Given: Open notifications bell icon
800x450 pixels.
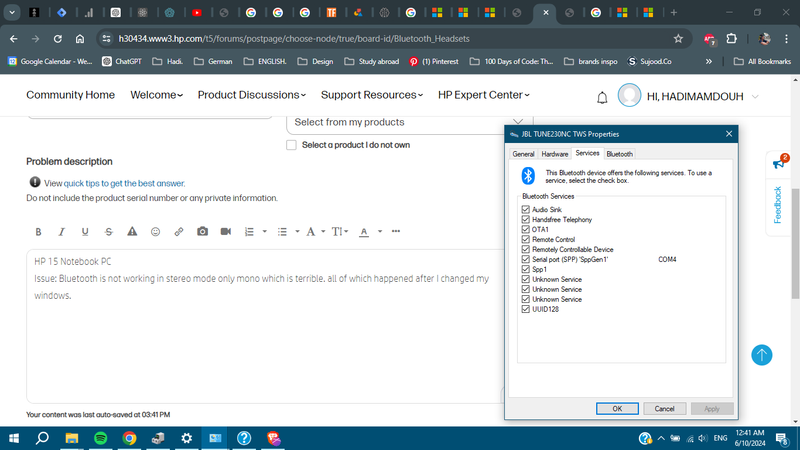Looking at the screenshot, I should [602, 97].
